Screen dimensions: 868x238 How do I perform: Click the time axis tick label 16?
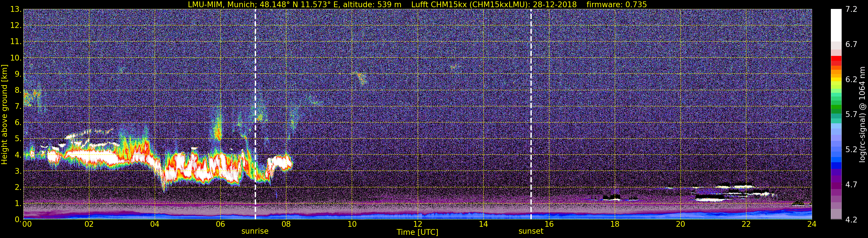pos(549,224)
